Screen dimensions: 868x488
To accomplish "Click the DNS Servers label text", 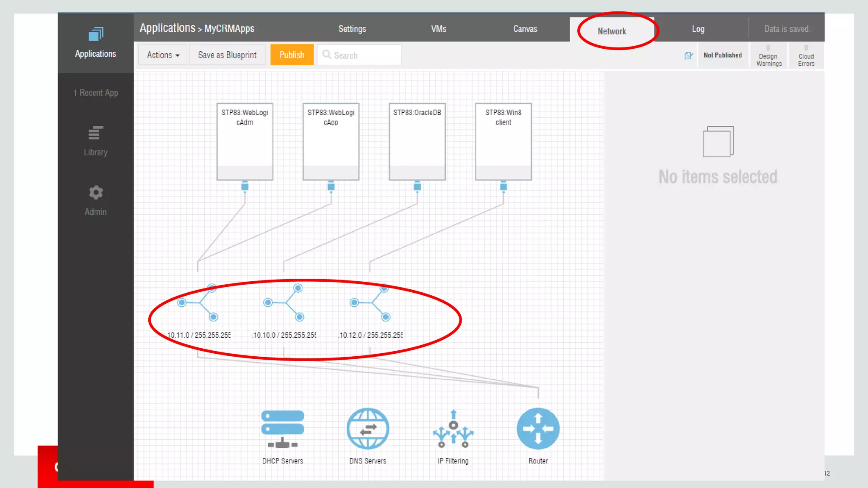I will 368,461.
